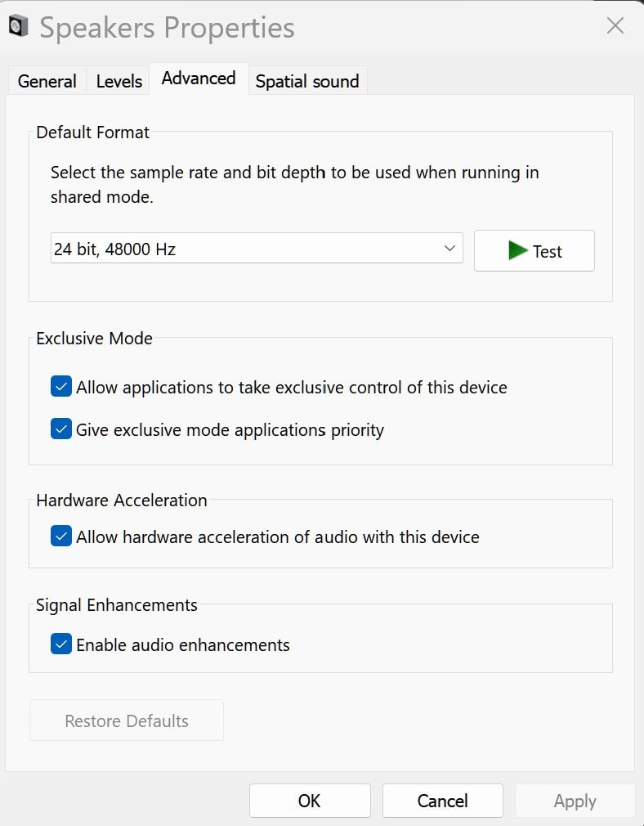Open the Levels tab
The image size is (644, 826).
click(119, 81)
